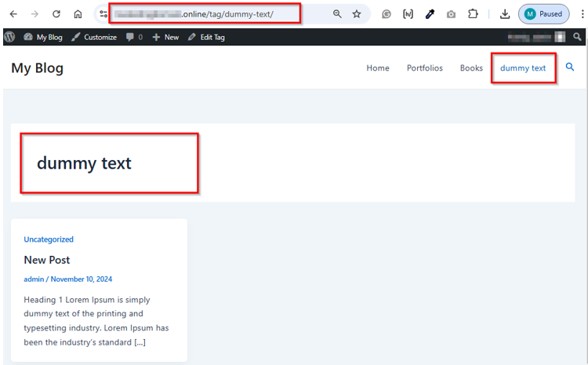Open the Chrome three-dot menu
Screen dimensions: 588x365
(582, 14)
